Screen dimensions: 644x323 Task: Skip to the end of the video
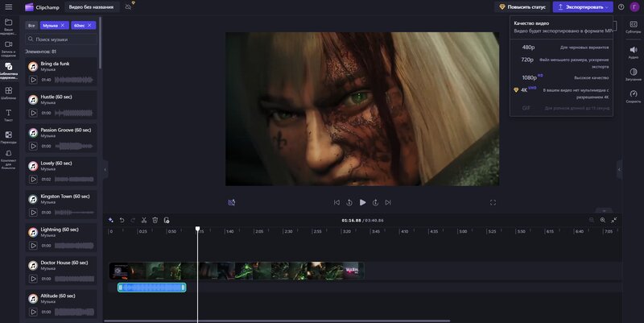tap(388, 202)
